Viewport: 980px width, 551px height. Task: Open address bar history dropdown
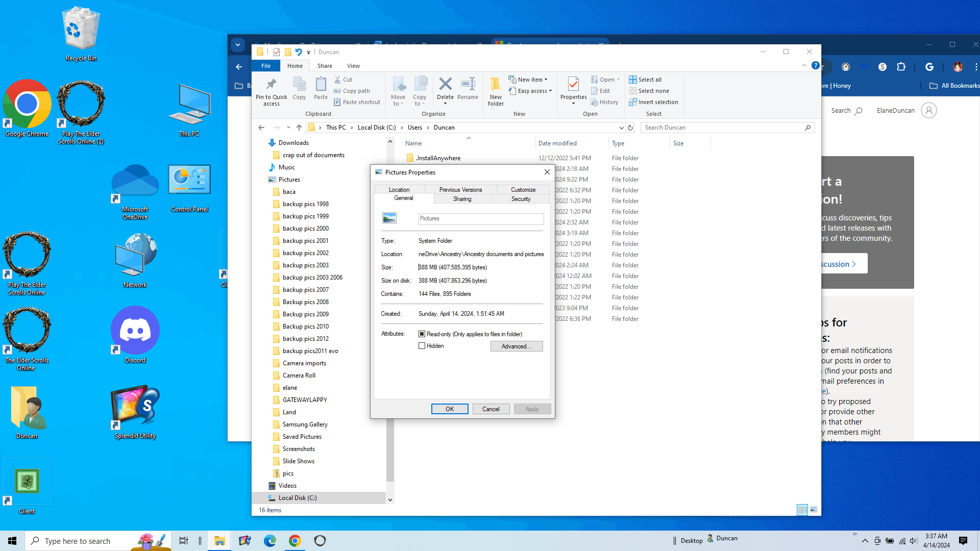(x=621, y=128)
